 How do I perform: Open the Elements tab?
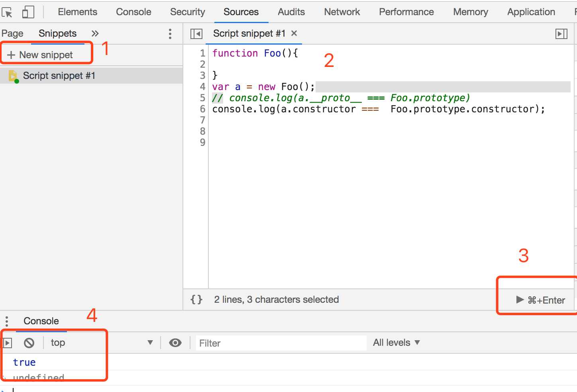tap(77, 12)
